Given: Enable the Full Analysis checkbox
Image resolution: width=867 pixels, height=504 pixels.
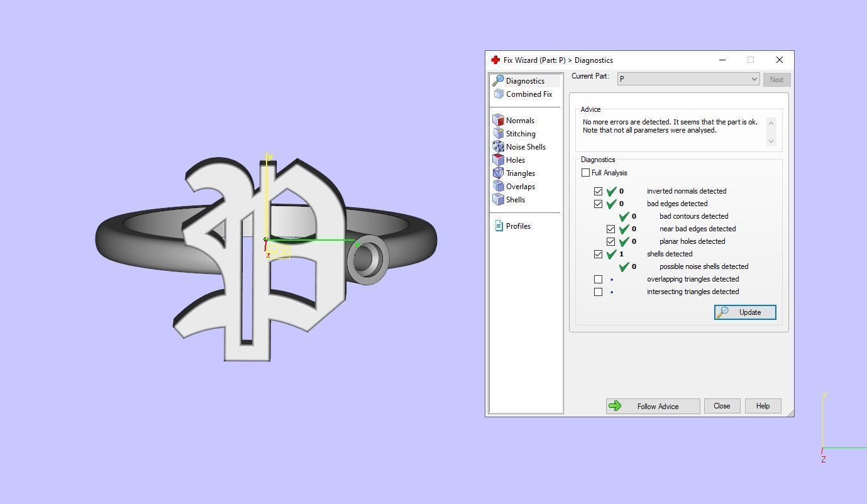Looking at the screenshot, I should (x=586, y=172).
